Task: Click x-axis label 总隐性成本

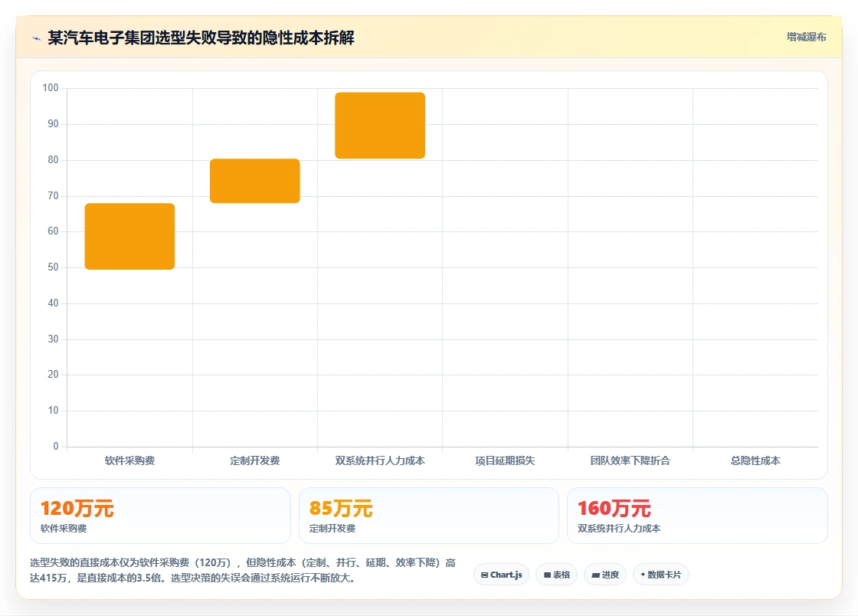Action: pyautogui.click(x=755, y=460)
